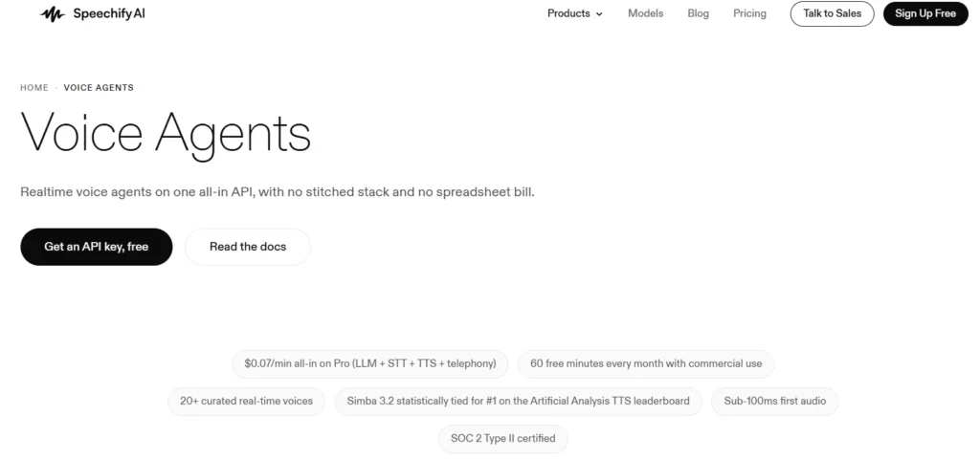
Task: Select the HOME breadcrumb link
Action: coord(34,87)
